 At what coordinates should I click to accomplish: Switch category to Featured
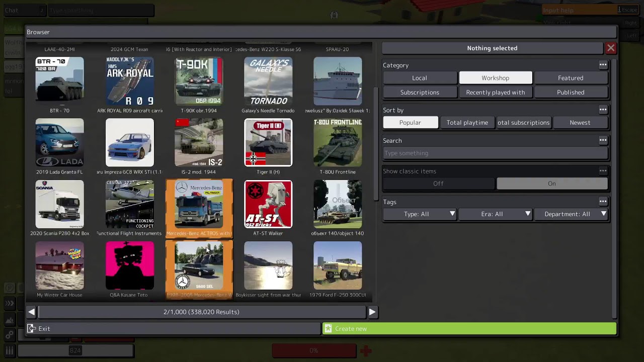click(x=571, y=78)
